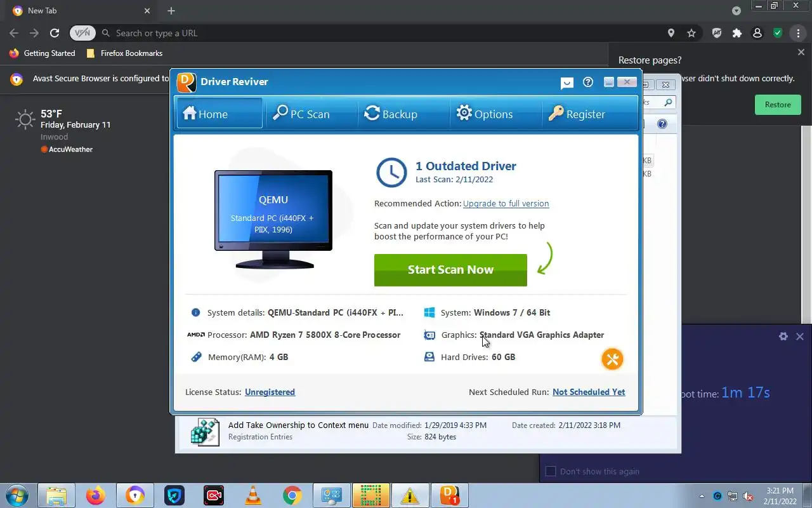Open the AdBlock extension icon
Image resolution: width=812 pixels, height=508 pixels.
click(717, 33)
